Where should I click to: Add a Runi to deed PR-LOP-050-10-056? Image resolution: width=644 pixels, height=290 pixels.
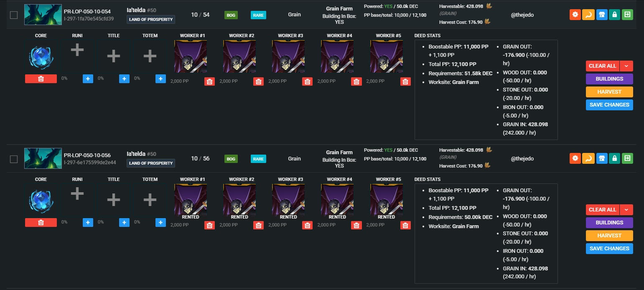(x=88, y=222)
